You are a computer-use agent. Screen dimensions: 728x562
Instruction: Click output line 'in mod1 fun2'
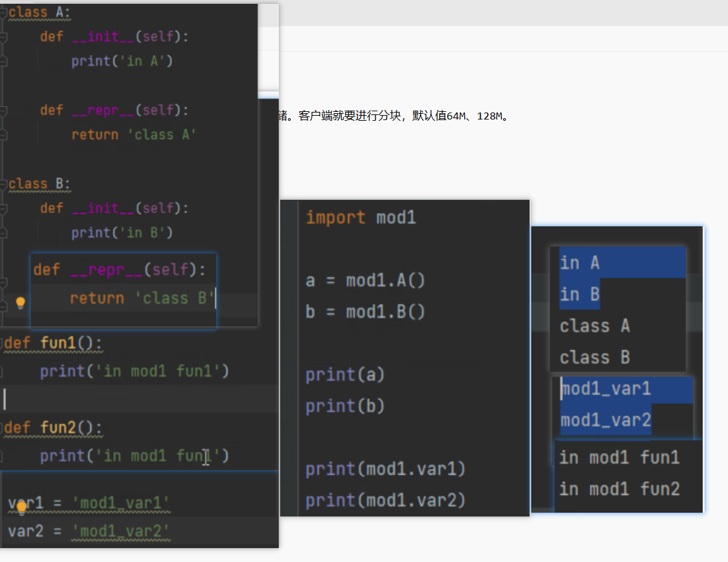tap(619, 489)
